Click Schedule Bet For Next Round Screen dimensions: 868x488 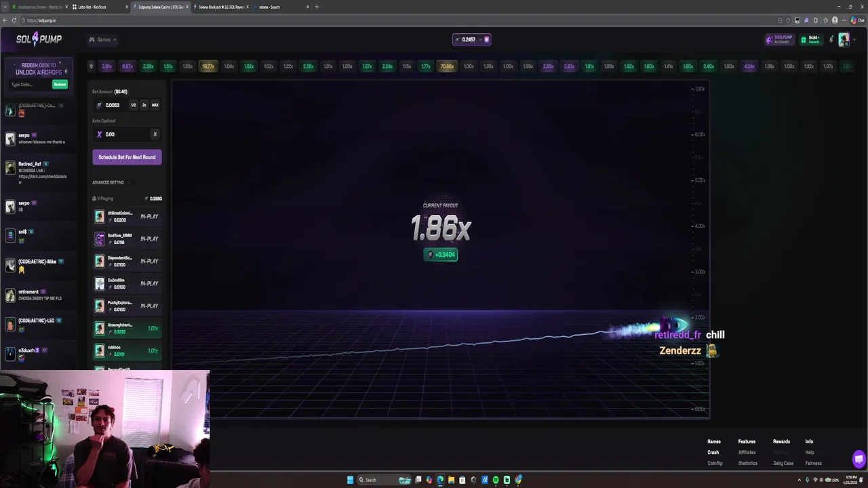click(x=127, y=157)
